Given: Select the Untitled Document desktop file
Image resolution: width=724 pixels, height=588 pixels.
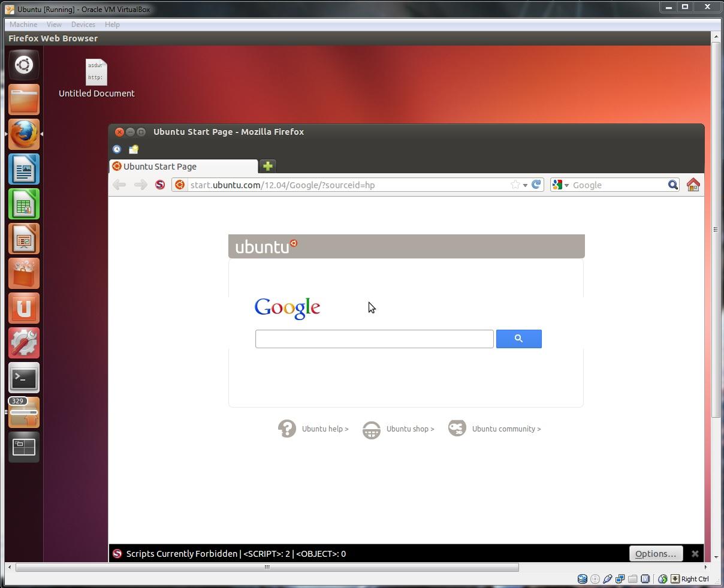Looking at the screenshot, I should (x=96, y=79).
